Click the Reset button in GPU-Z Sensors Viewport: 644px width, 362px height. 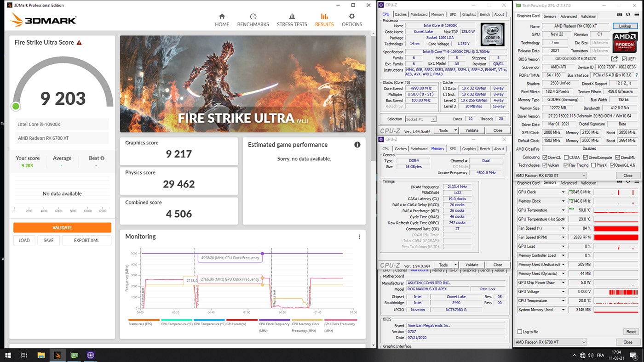[x=631, y=332]
